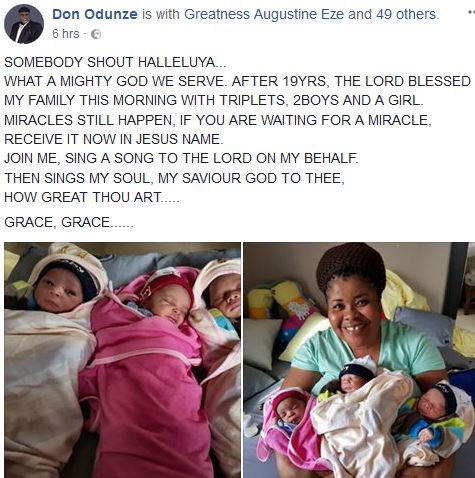Click the 'MY FAMILY THIS MORNING WITH TRIPLETS' line
Screen dimensions: 475x478
pos(214,100)
